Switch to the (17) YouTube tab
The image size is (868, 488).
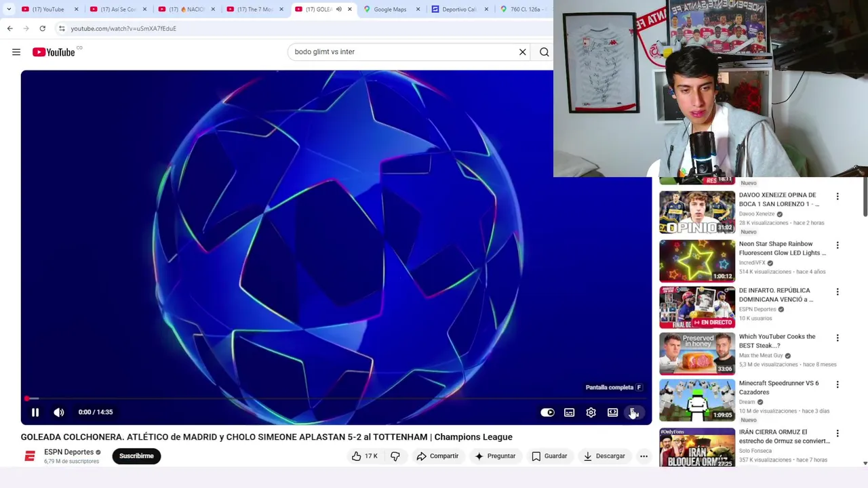pyautogui.click(x=48, y=9)
